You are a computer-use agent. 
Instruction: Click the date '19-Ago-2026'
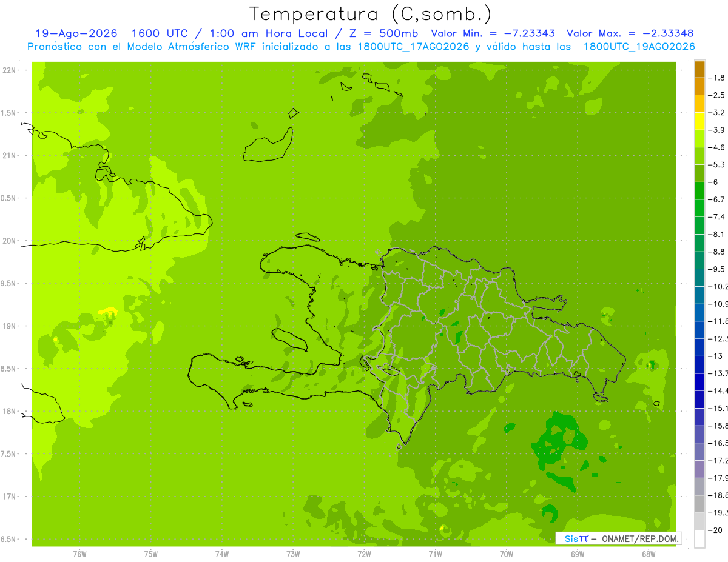(x=76, y=33)
